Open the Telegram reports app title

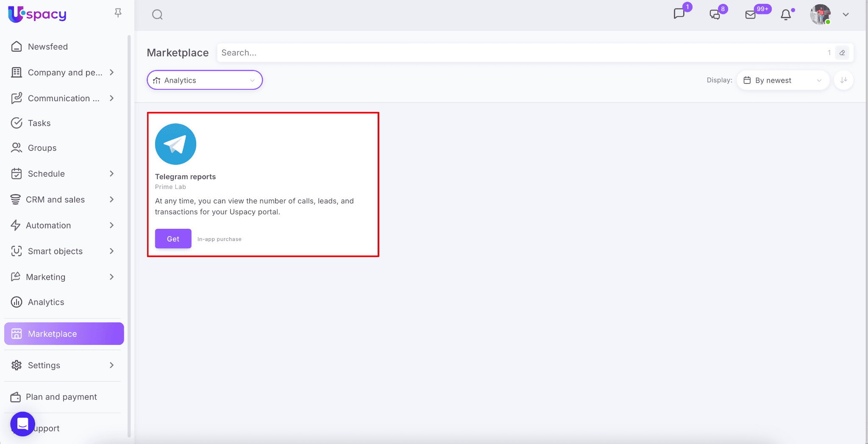[x=185, y=177]
